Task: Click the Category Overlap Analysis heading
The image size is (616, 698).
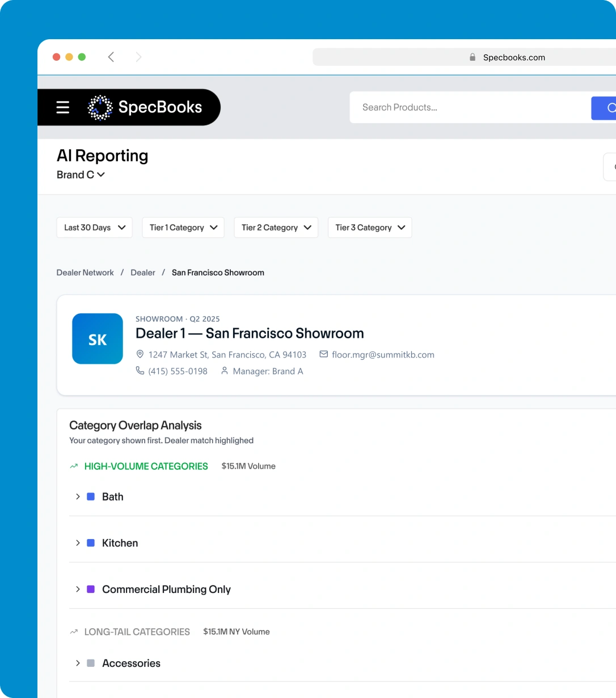Action: [x=136, y=426]
